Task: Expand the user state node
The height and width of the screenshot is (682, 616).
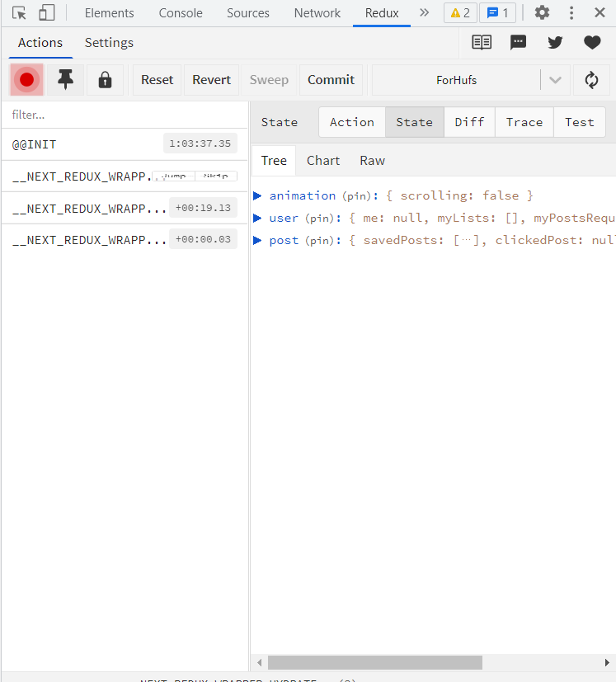Action: coord(257,218)
